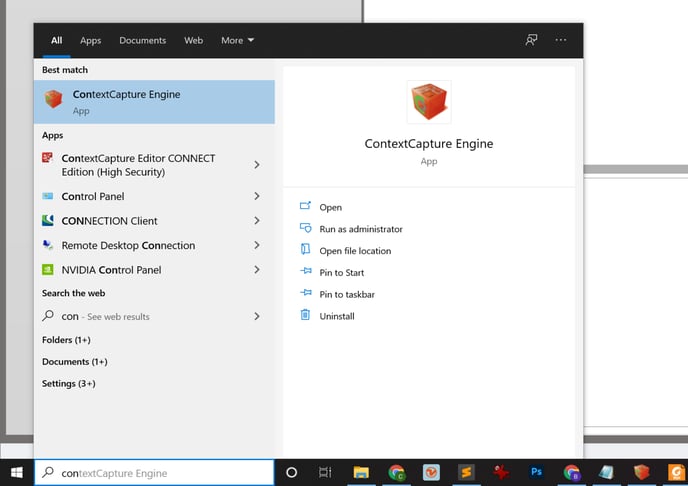Click the Pin to Start pin icon
Viewport: 688px width, 486px height.
point(306,271)
